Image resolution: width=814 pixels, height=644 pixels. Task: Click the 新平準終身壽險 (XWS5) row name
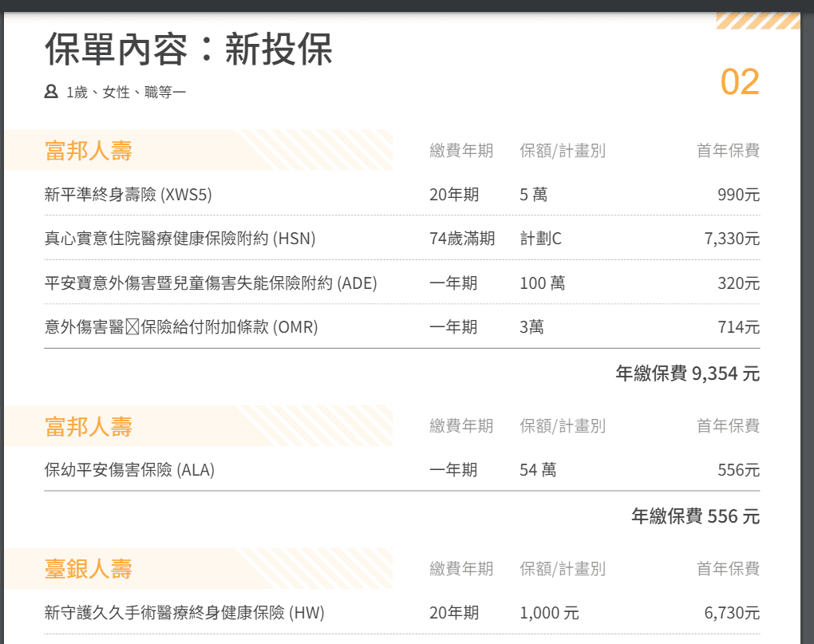pos(128,195)
